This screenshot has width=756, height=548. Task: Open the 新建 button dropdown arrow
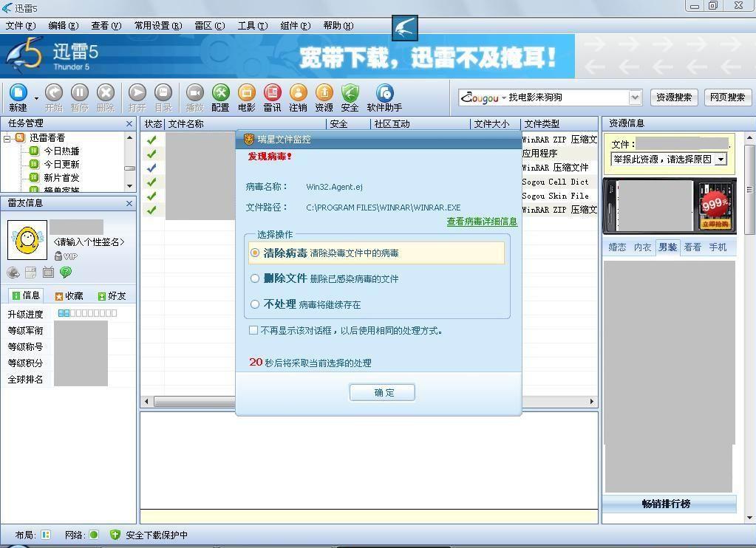[36, 98]
